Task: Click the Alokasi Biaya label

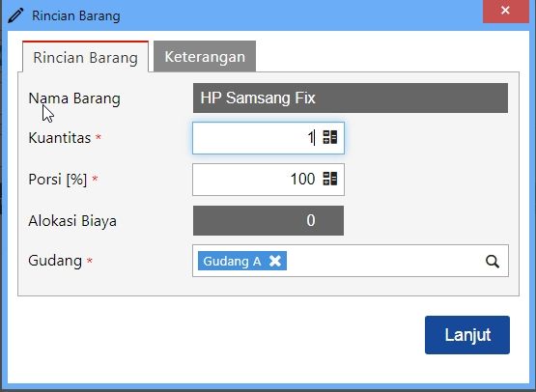Action: [72, 221]
